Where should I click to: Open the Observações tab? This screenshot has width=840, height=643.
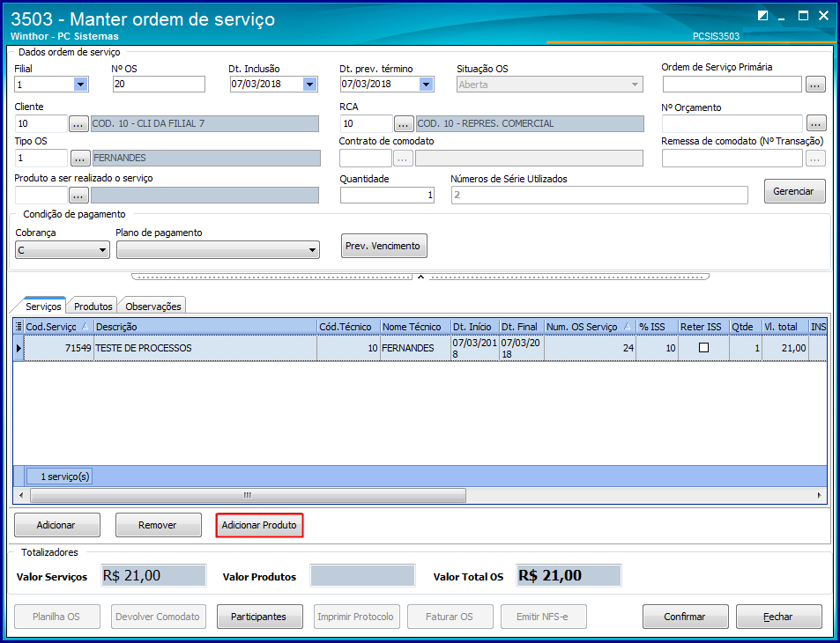point(153,307)
